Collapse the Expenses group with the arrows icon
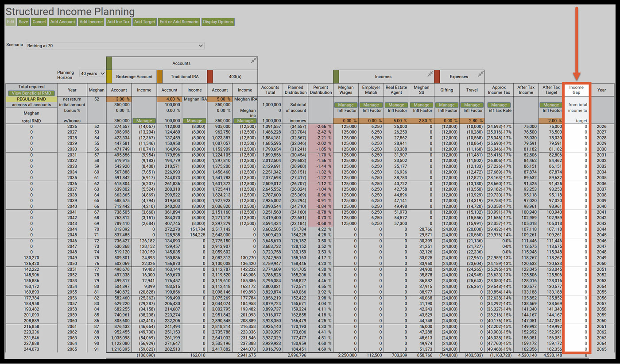Viewport: 620px width, 364px height. [x=481, y=74]
